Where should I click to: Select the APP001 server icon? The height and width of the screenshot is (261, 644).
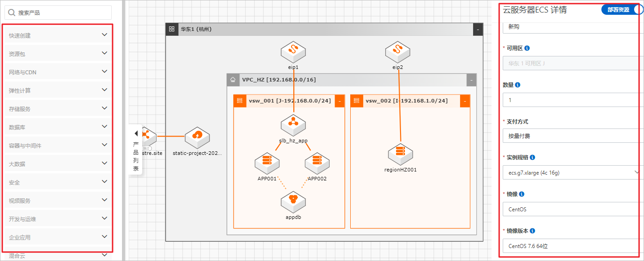tap(267, 163)
